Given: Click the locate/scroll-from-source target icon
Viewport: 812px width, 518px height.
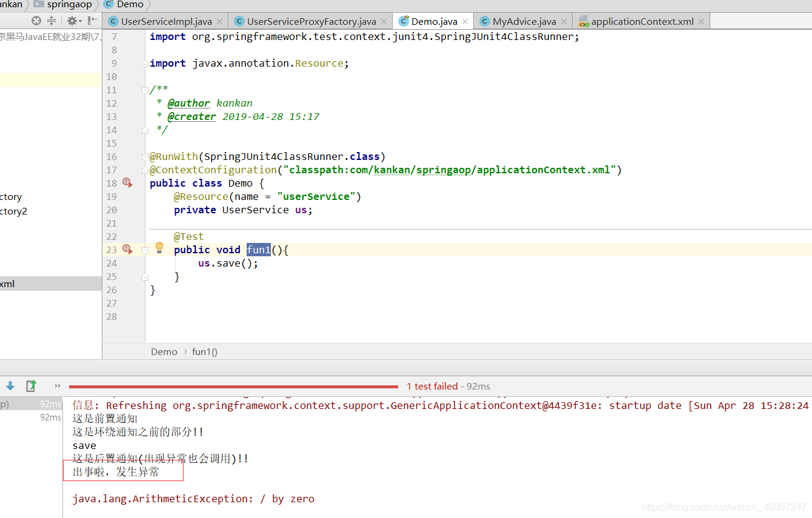Looking at the screenshot, I should point(36,21).
